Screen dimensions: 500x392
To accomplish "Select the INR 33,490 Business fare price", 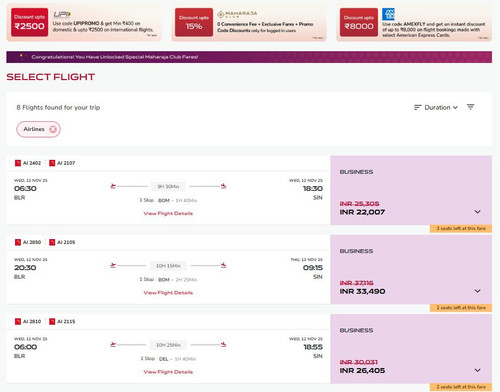I will pyautogui.click(x=362, y=292).
